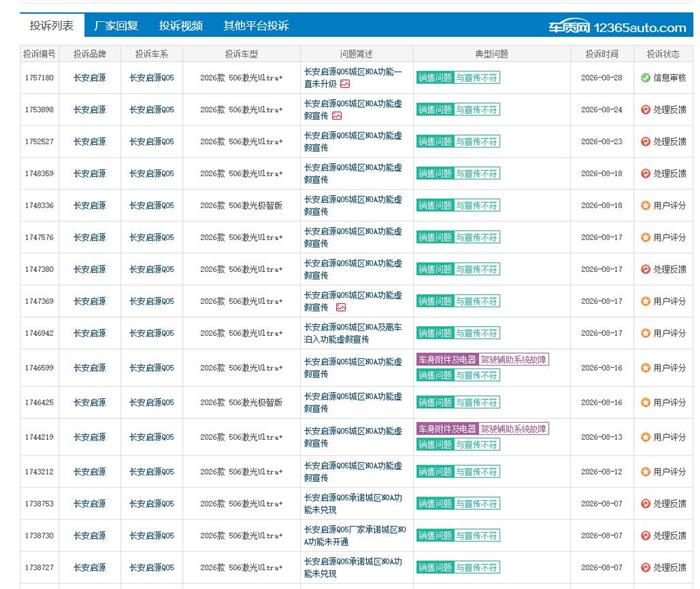Click red status icon for complaint 1752527

(645, 142)
